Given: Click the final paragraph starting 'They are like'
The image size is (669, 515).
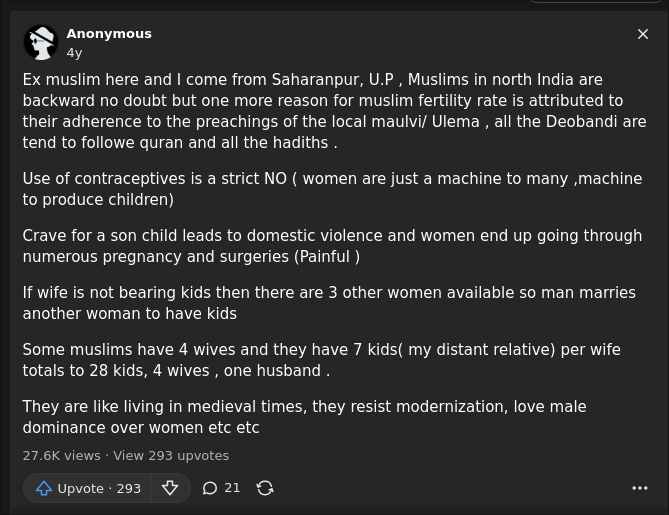Looking at the screenshot, I should (305, 417).
